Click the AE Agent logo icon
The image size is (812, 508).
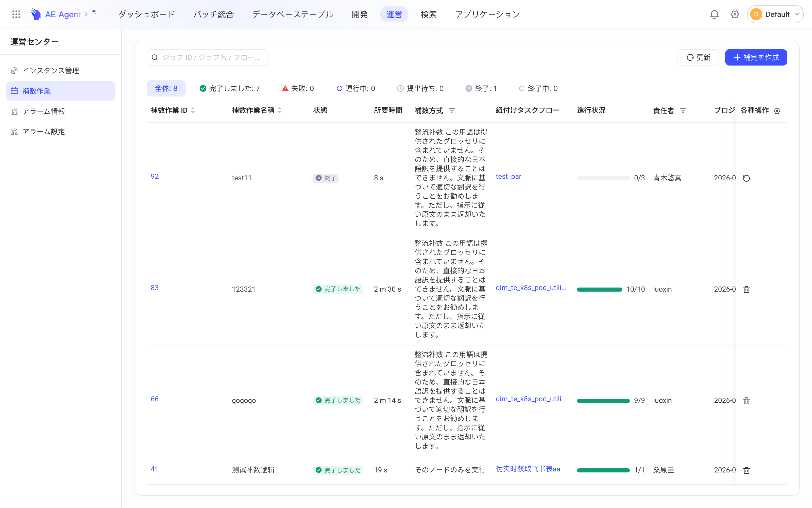(36, 14)
